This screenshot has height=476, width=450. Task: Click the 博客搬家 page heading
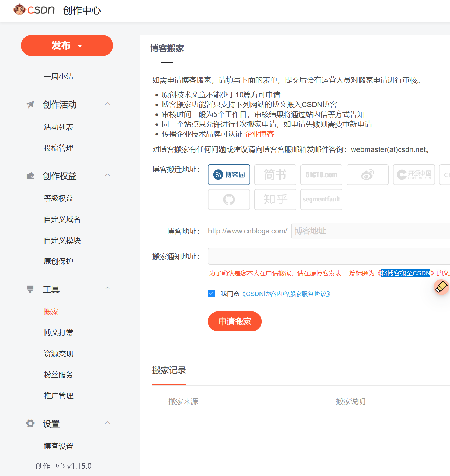point(167,48)
